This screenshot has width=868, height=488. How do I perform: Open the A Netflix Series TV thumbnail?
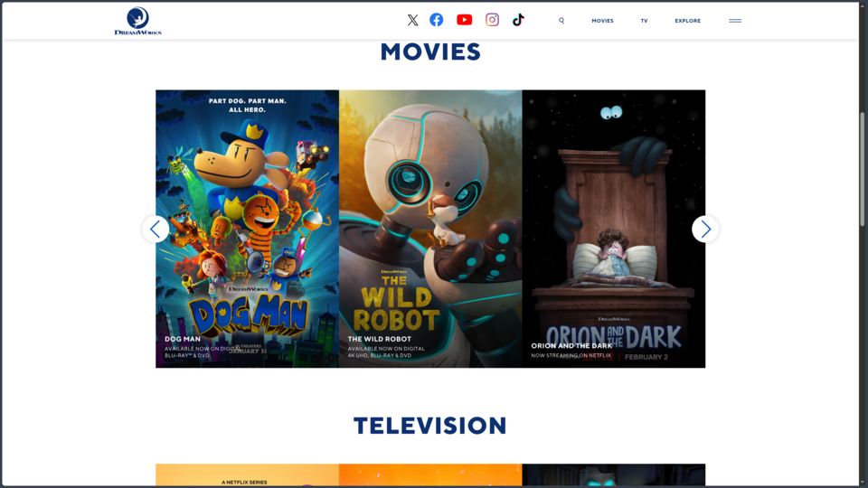tap(247, 475)
